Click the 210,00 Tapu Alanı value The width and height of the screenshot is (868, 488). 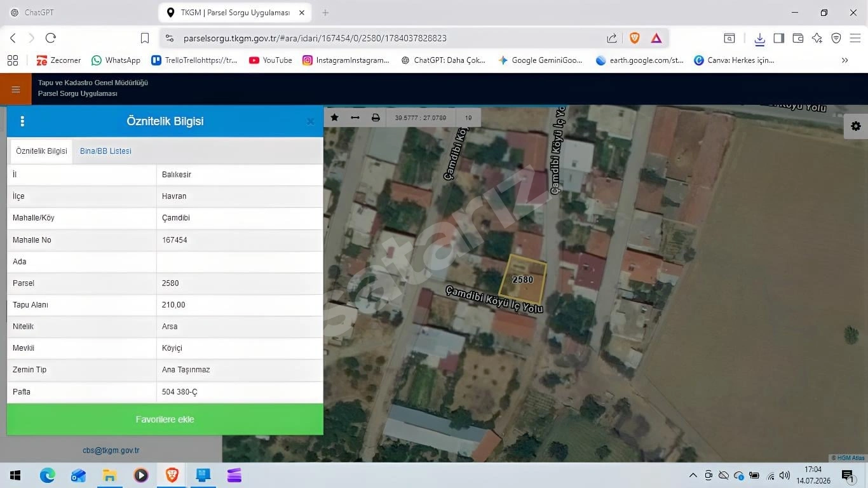[x=173, y=305]
